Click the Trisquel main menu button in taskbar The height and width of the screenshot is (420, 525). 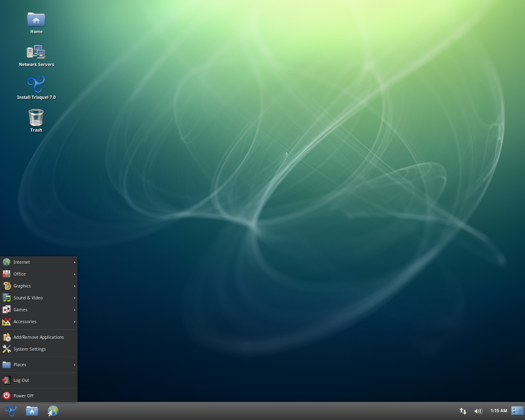(x=10, y=411)
